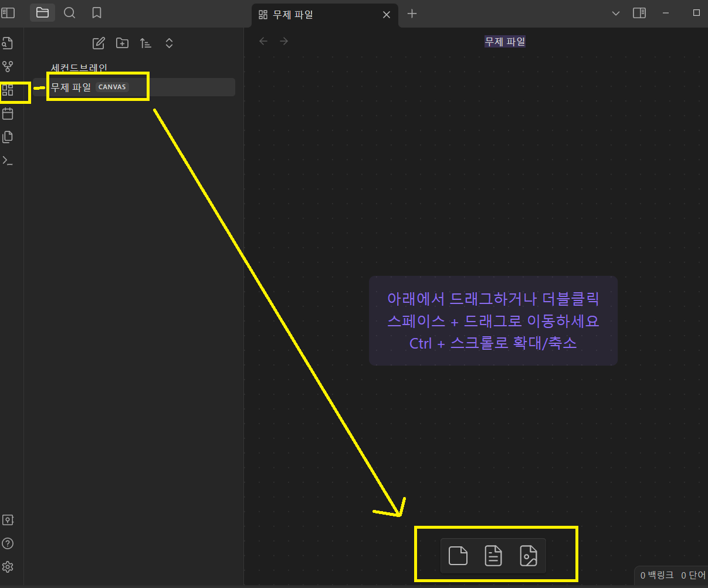The image size is (708, 588).
Task: Toggle the left sidebar
Action: pyautogui.click(x=8, y=13)
